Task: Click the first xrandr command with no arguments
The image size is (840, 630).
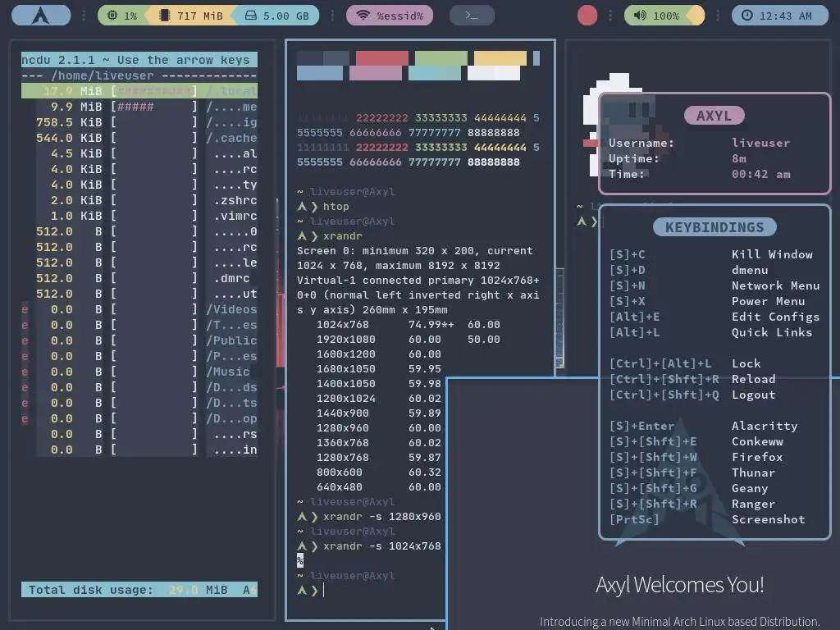Action: pyautogui.click(x=330, y=235)
